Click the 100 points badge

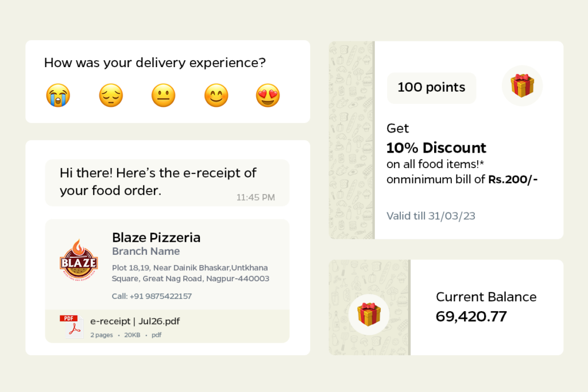[x=431, y=88]
